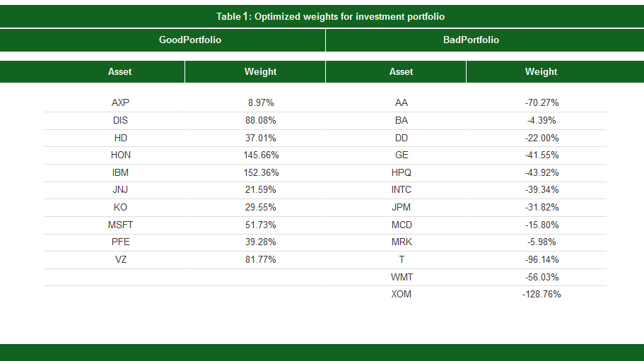Click the BadPortfolio Asset column header
This screenshot has height=361, width=644.
(x=401, y=72)
